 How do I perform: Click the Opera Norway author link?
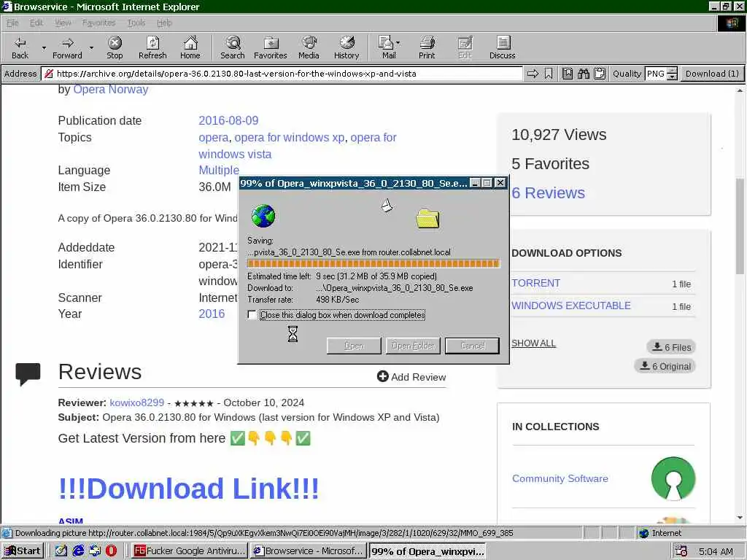(x=111, y=90)
